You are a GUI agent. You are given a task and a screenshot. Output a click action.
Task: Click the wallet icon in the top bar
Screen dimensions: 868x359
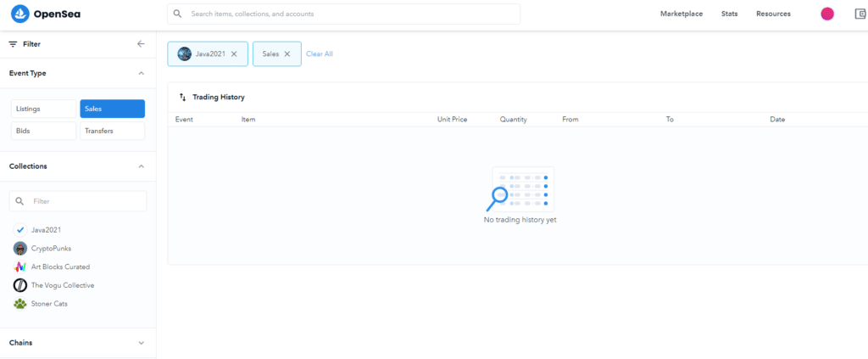click(860, 14)
